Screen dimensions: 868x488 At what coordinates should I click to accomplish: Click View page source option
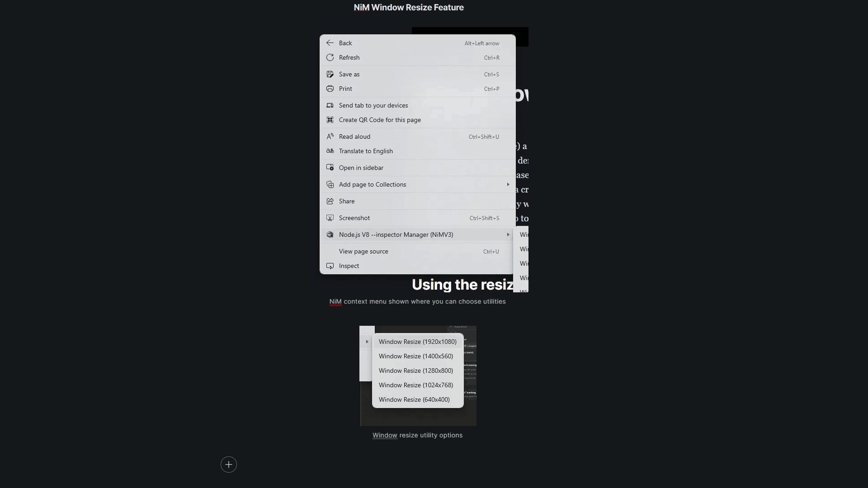tap(363, 251)
